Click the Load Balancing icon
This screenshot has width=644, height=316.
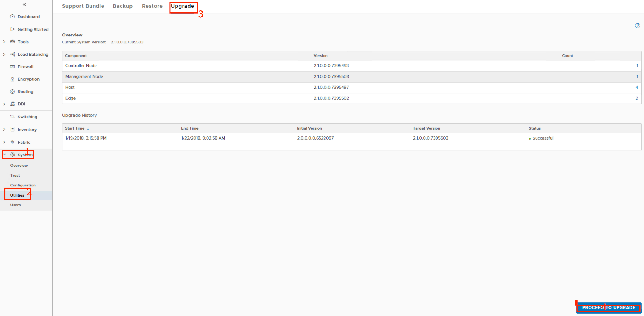click(12, 54)
